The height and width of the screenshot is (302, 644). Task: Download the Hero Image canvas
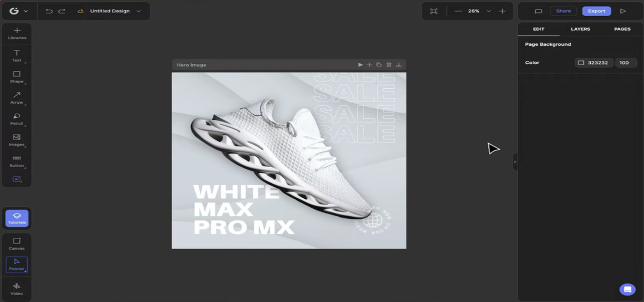click(x=398, y=65)
